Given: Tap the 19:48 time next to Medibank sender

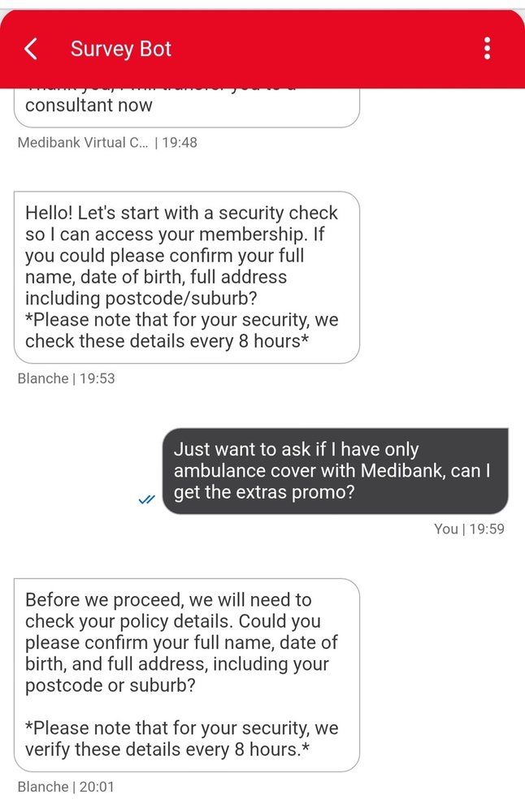Looking at the screenshot, I should coord(180,142).
